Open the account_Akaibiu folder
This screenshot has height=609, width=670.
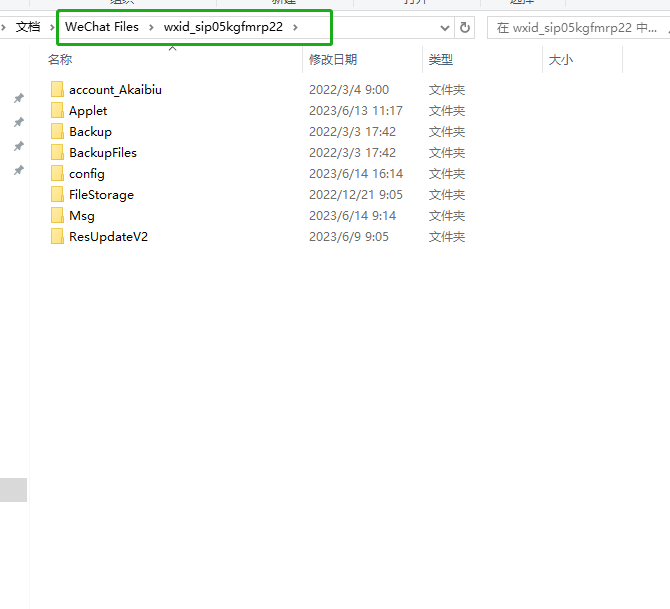click(114, 90)
